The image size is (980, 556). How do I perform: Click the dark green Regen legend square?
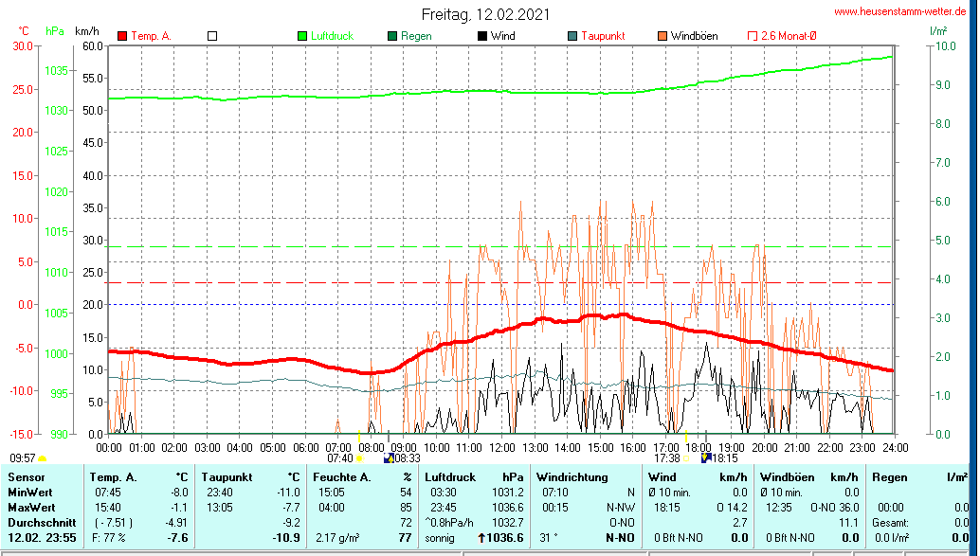[392, 36]
